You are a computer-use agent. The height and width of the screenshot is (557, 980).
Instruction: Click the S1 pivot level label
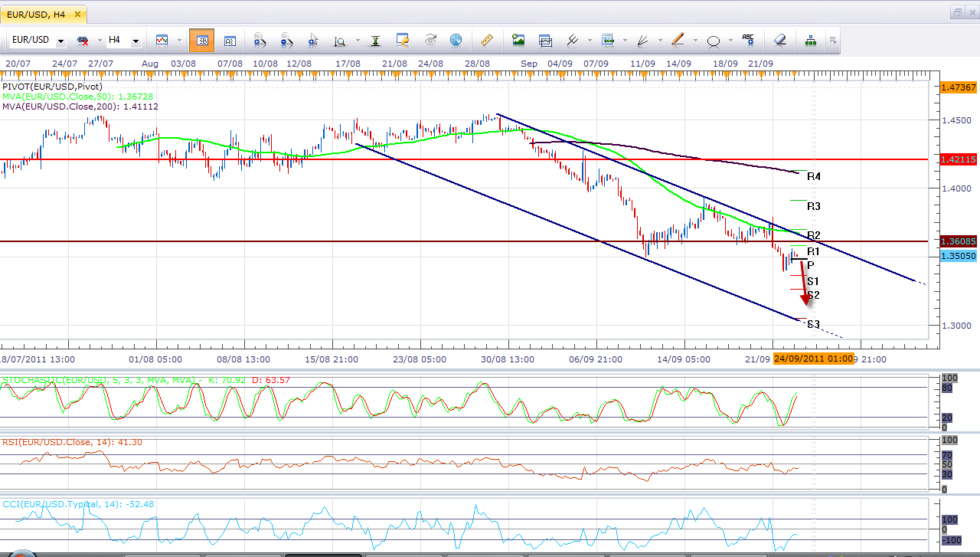pos(813,281)
